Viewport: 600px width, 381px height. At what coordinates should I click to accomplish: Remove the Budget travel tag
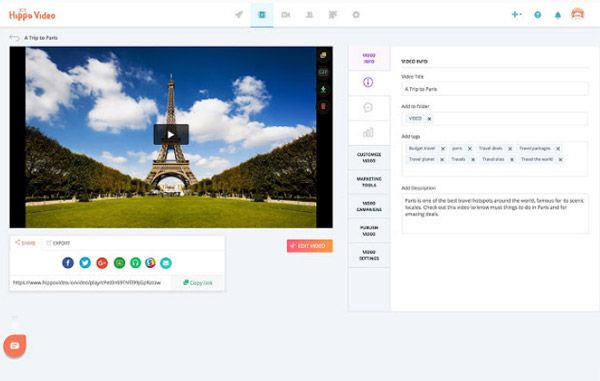click(x=443, y=148)
